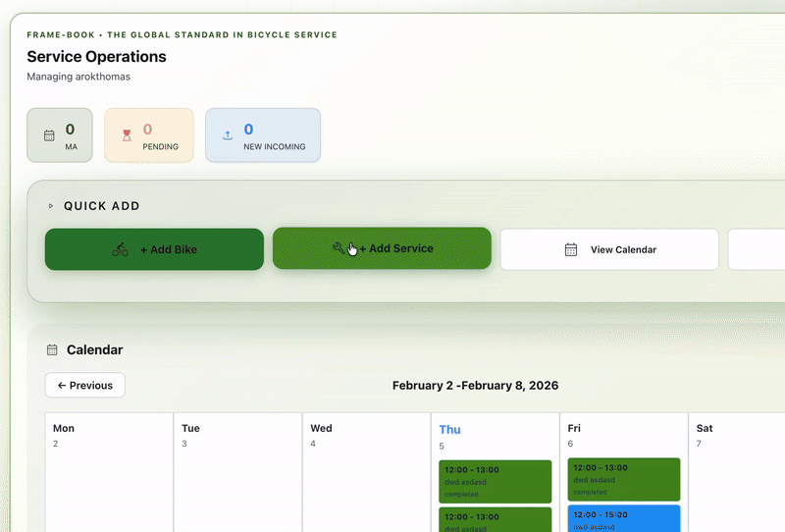Click the calendar icon on View Calendar
Image resolution: width=785 pixels, height=532 pixels.
(571, 249)
